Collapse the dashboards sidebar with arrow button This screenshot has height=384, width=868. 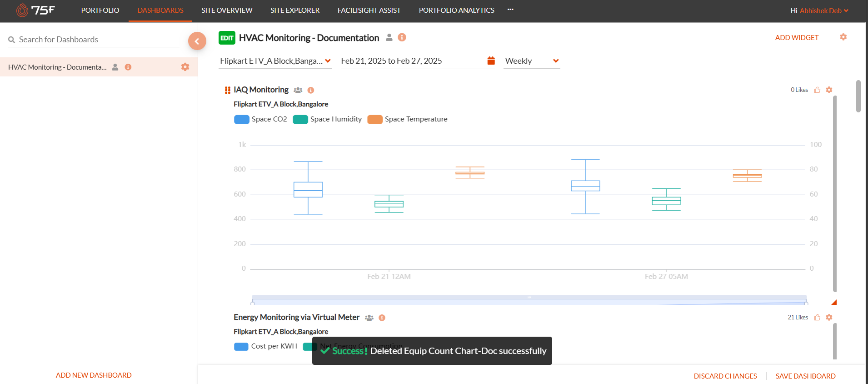[197, 41]
